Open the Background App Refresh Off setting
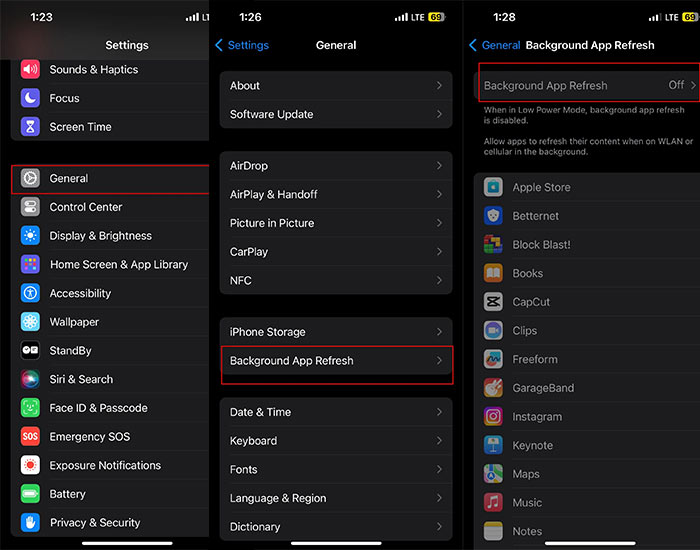The width and height of the screenshot is (700, 550). [587, 85]
